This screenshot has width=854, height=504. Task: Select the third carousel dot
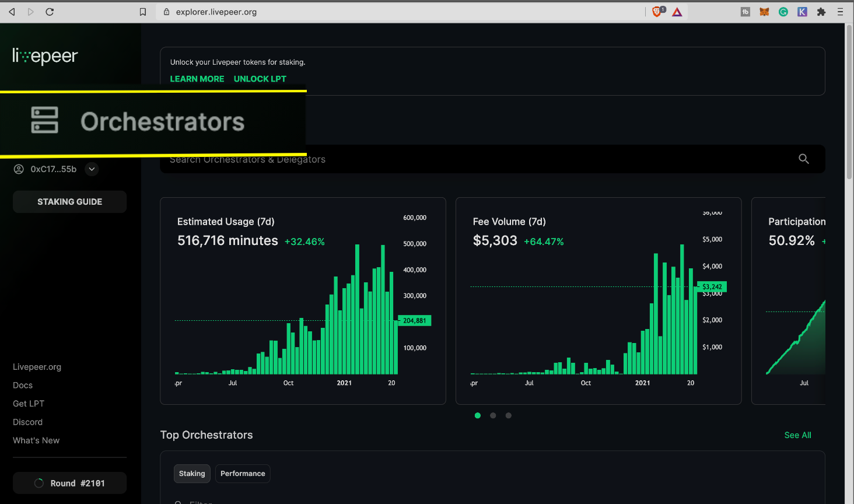coord(509,415)
